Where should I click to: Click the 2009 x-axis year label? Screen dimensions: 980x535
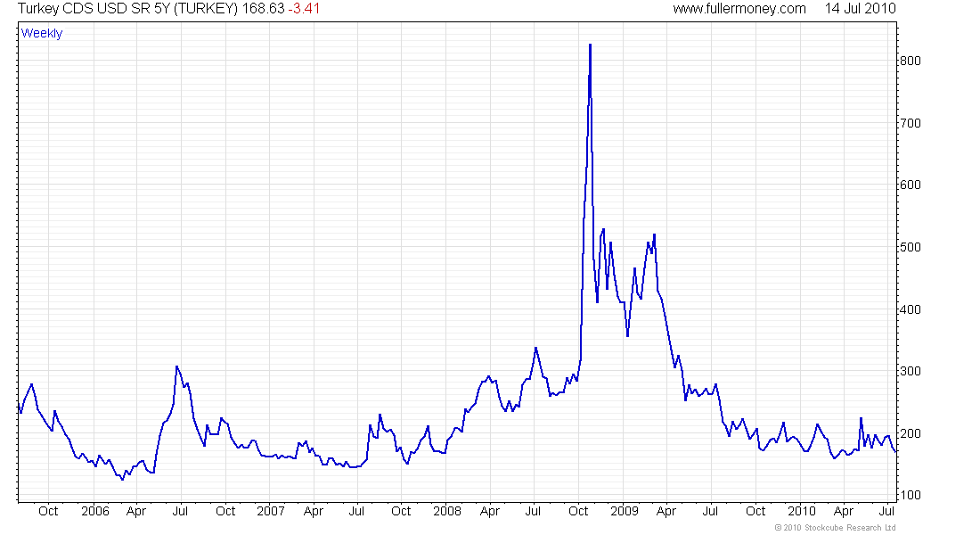click(625, 511)
